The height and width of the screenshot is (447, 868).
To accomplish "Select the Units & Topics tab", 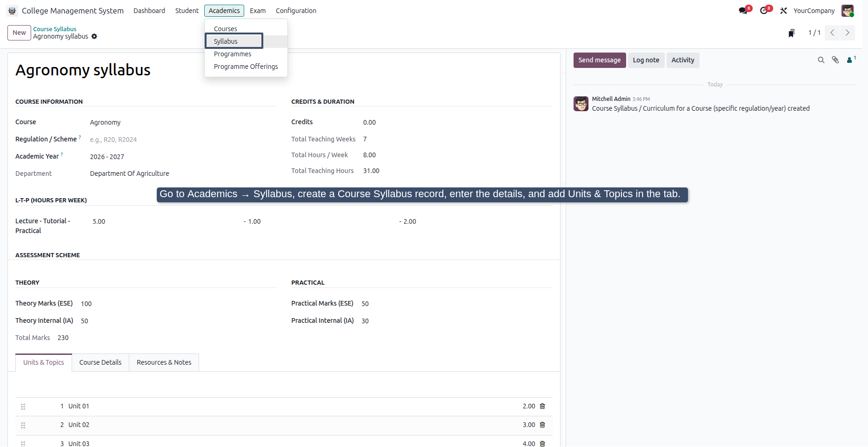I will pyautogui.click(x=44, y=362).
